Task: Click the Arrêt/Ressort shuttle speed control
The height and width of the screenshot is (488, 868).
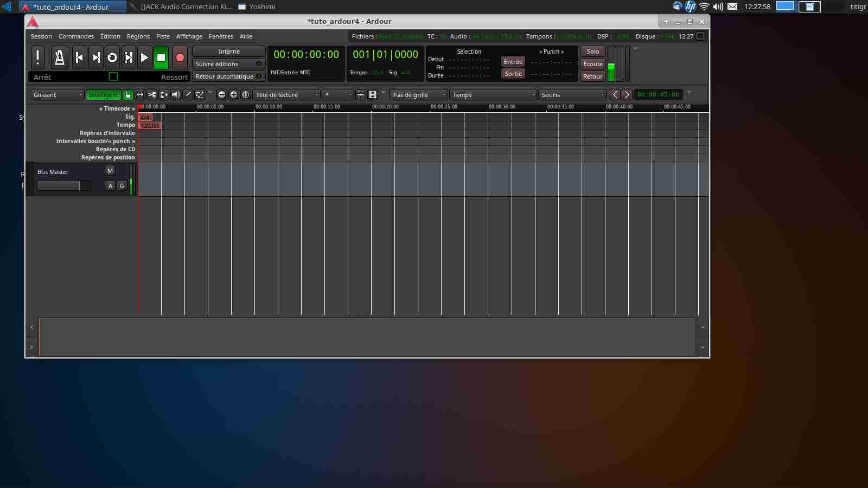Action: [x=109, y=77]
